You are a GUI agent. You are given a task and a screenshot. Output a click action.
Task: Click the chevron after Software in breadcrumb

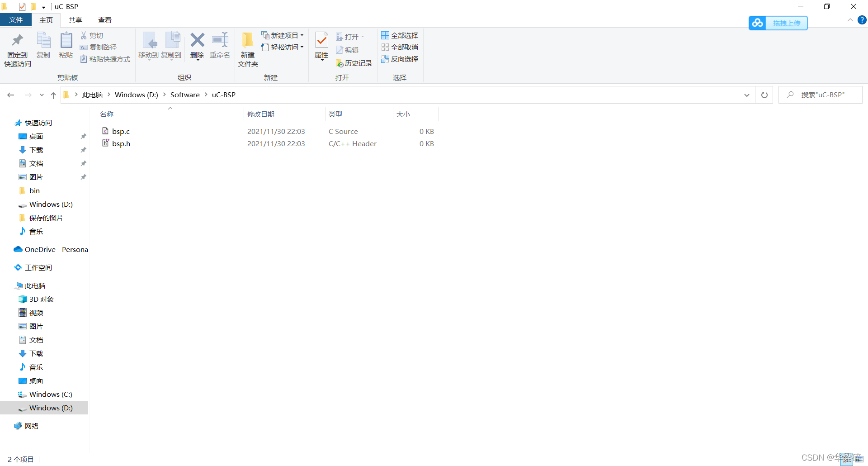[x=206, y=95]
